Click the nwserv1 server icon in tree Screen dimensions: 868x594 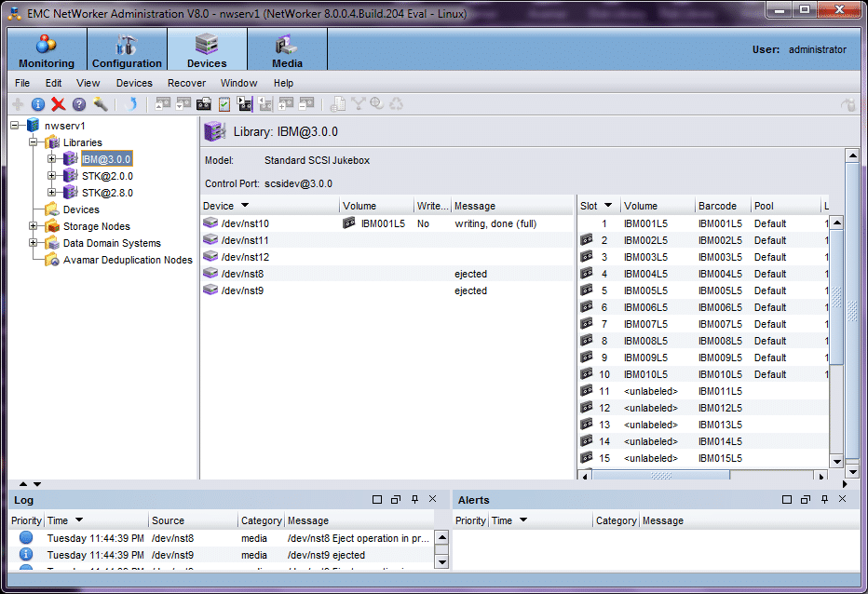(x=34, y=126)
